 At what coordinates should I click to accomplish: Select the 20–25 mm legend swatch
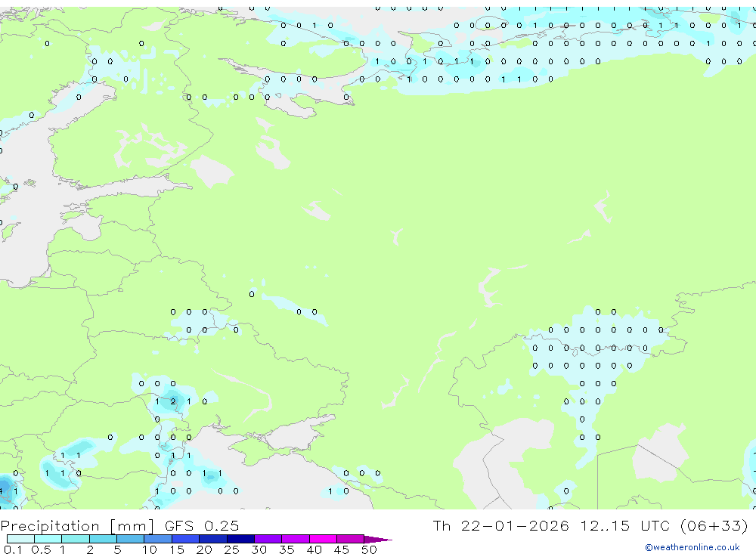(x=213, y=539)
